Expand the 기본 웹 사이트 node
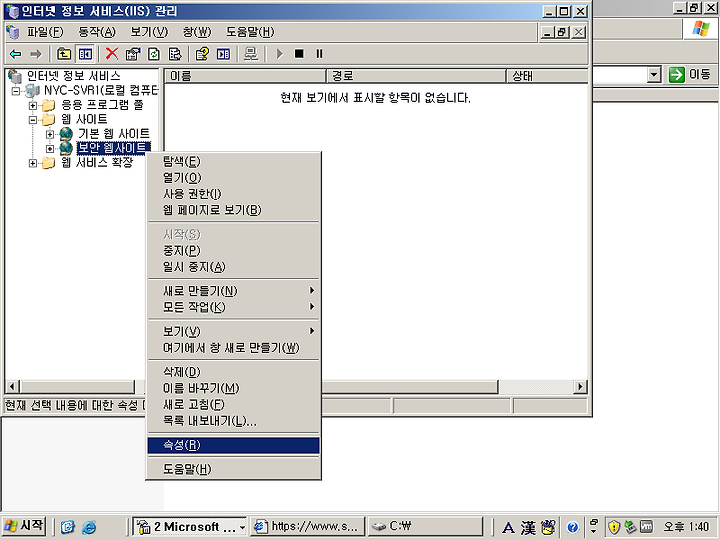This screenshot has width=720, height=540. (50, 134)
